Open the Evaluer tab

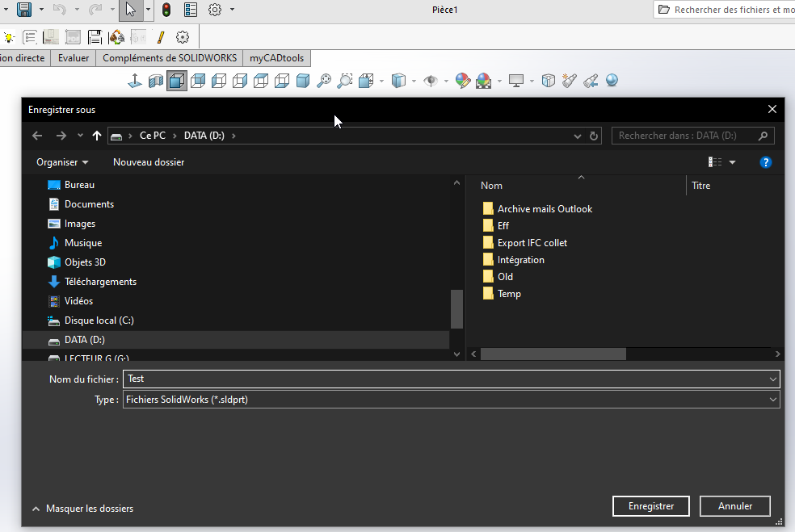tap(74, 58)
